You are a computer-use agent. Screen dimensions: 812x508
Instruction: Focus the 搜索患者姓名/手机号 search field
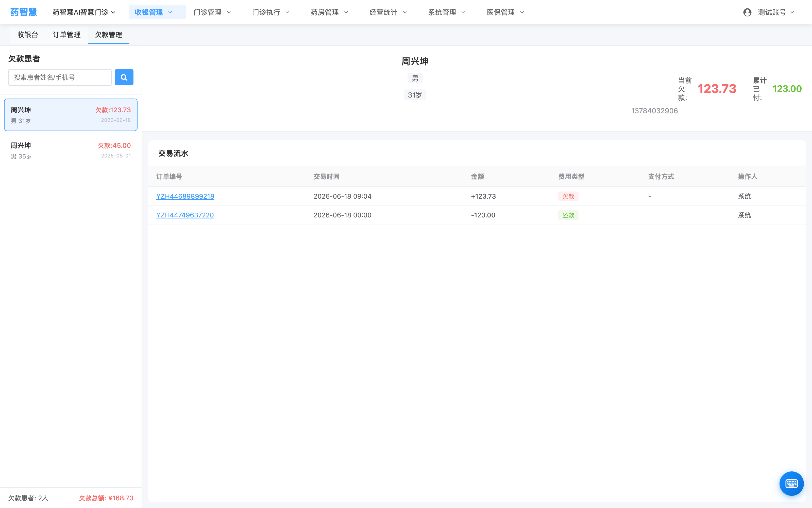coord(60,77)
